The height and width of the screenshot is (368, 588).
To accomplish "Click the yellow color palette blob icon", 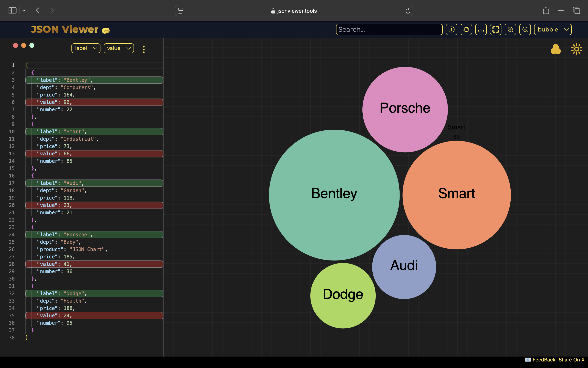I will pyautogui.click(x=556, y=49).
